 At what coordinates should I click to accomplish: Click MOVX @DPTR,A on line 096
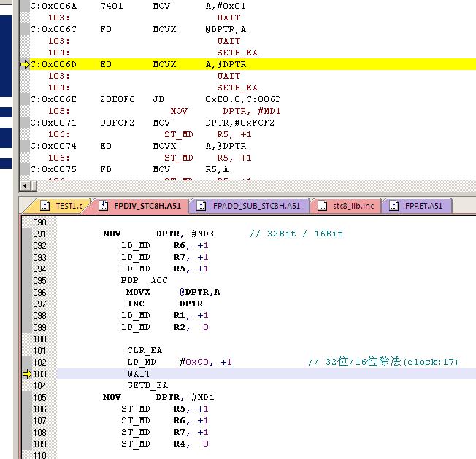pyautogui.click(x=173, y=292)
